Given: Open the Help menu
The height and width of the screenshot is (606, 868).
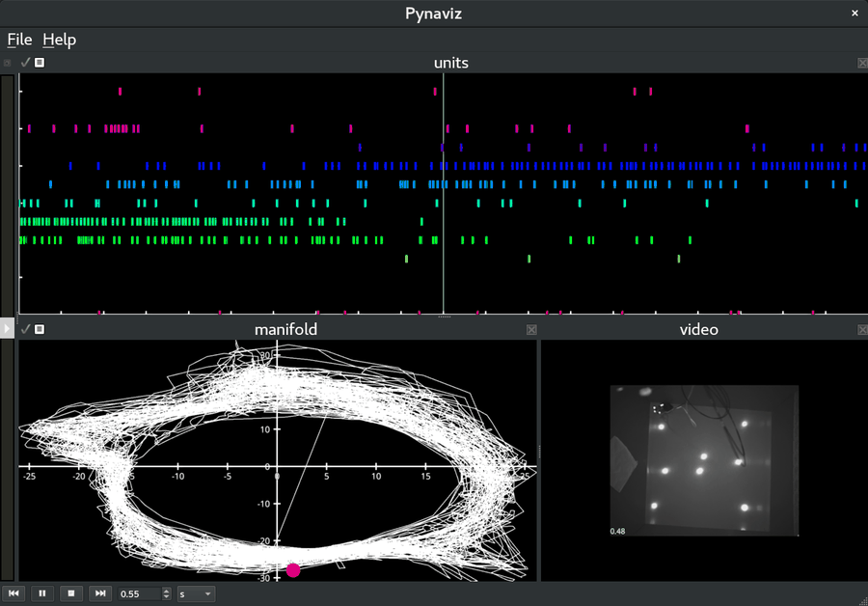Looking at the screenshot, I should (x=59, y=40).
